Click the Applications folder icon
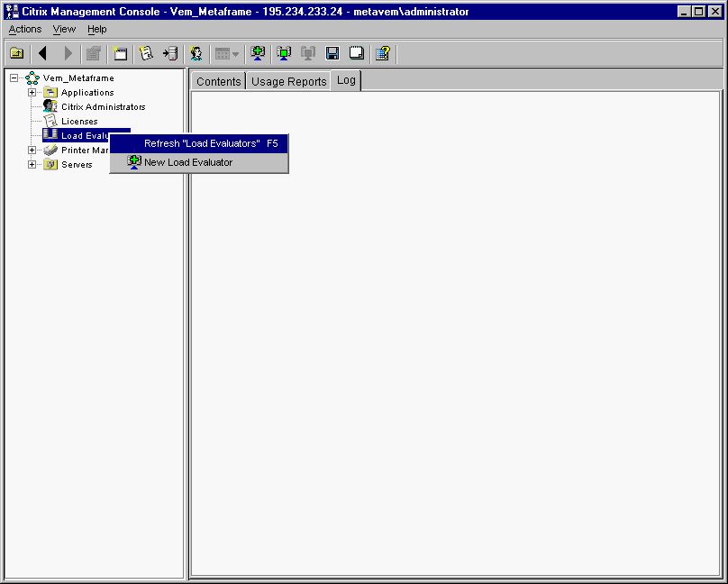This screenshot has height=584, width=728. [x=50, y=93]
